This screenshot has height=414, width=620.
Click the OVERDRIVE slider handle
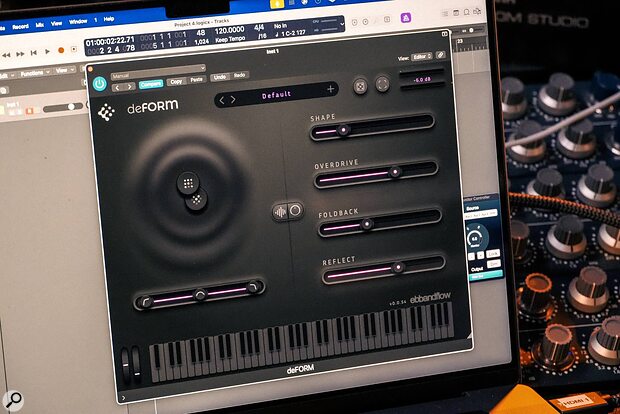(395, 172)
